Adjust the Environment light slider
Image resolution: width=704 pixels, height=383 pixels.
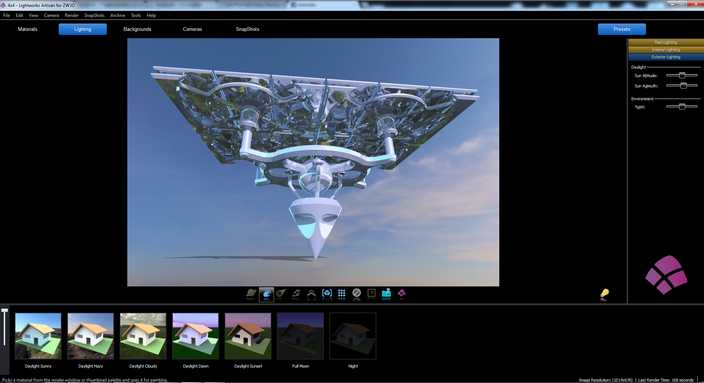tap(682, 107)
